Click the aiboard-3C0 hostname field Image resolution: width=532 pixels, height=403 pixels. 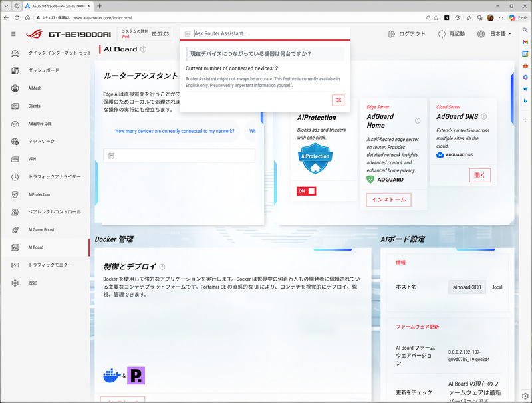(x=467, y=287)
